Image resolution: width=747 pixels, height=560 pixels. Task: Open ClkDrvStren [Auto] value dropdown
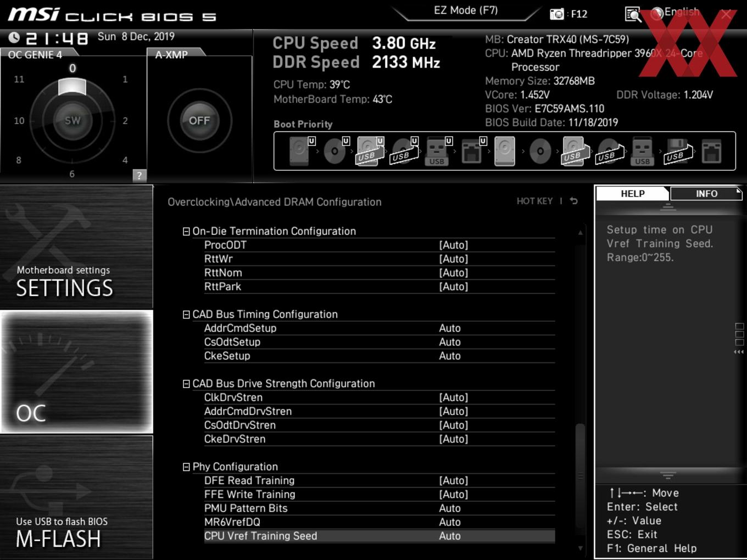454,397
